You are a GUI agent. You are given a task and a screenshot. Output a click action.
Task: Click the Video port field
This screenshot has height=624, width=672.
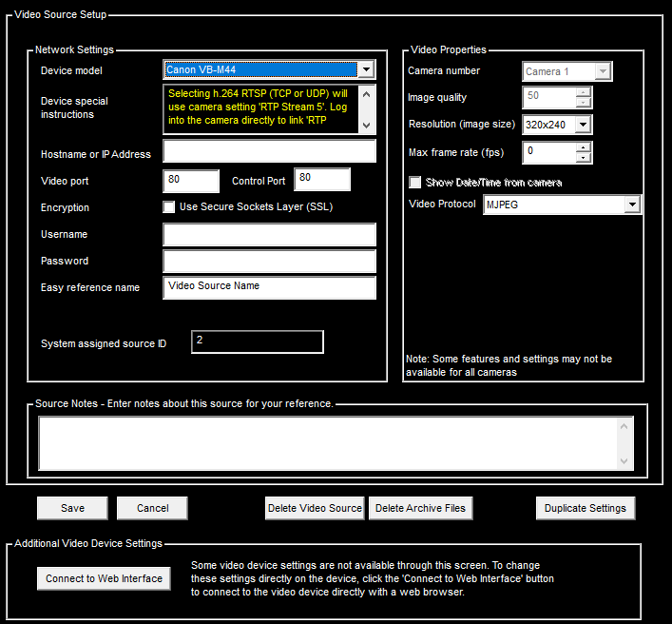point(191,181)
